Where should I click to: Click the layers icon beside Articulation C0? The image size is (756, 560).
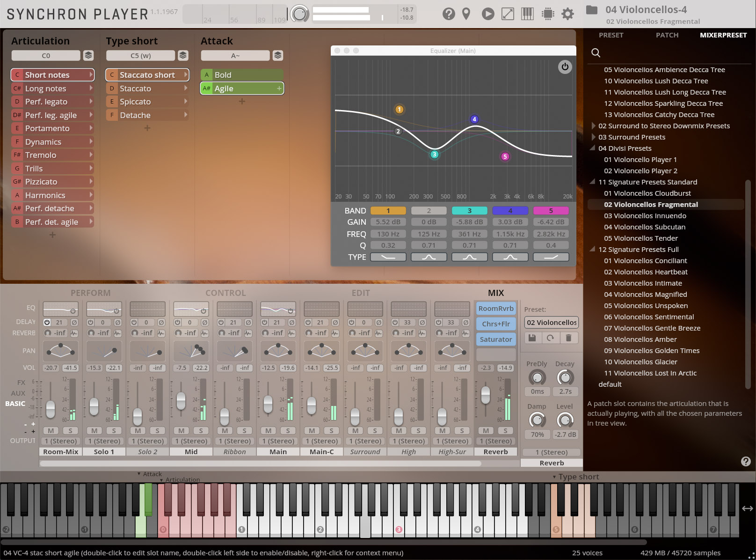(x=88, y=56)
